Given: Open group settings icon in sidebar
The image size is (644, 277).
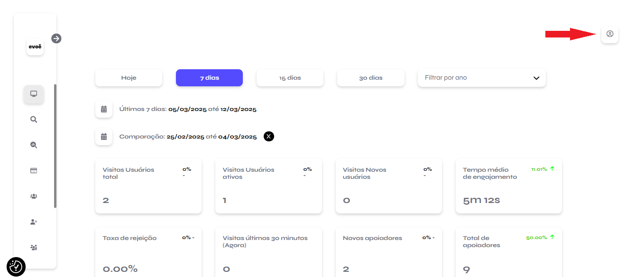Looking at the screenshot, I should (34, 247).
